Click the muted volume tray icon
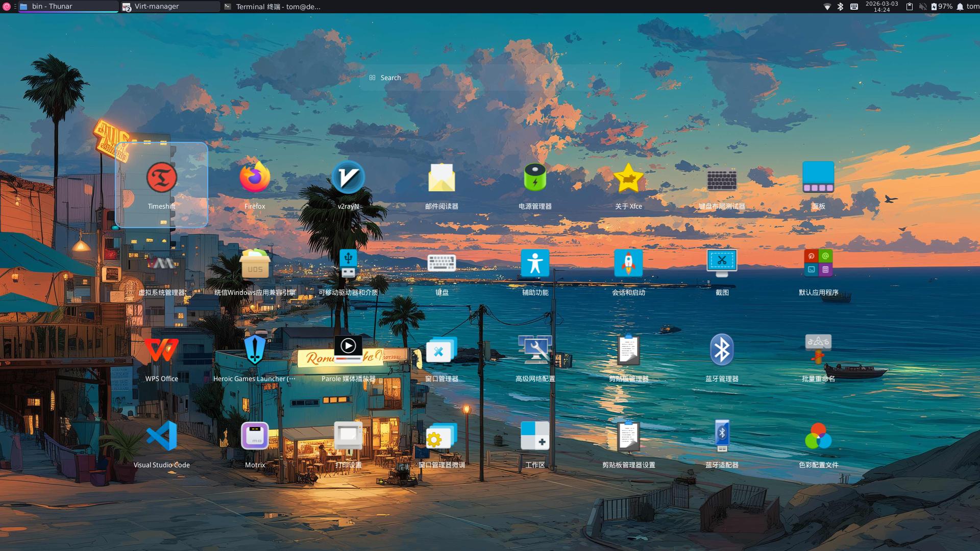 [922, 6]
